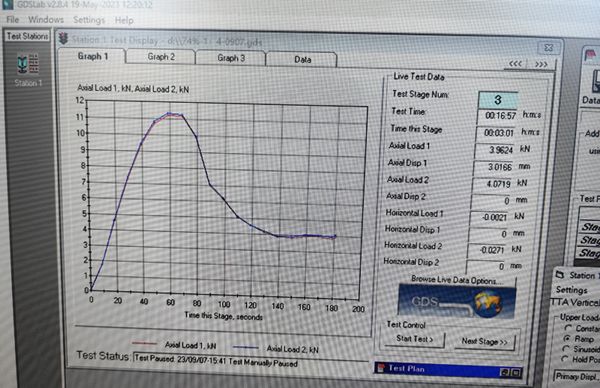Click the Next Stage >> button

(484, 341)
